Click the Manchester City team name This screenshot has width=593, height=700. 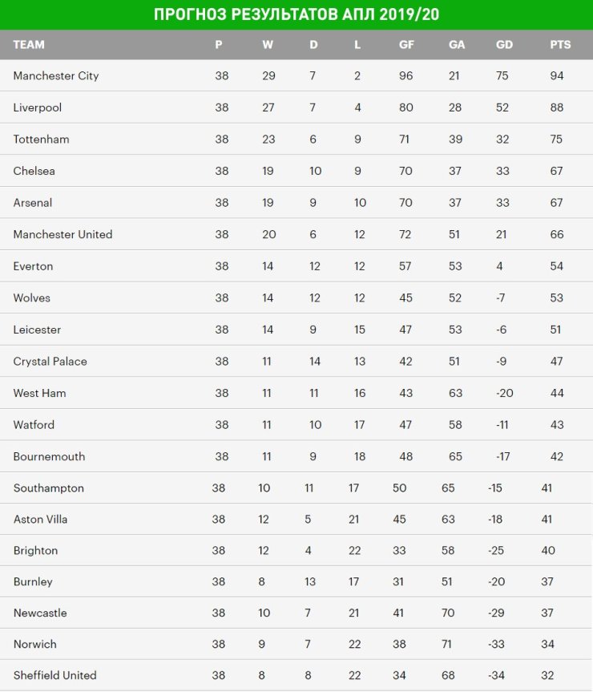coord(56,76)
